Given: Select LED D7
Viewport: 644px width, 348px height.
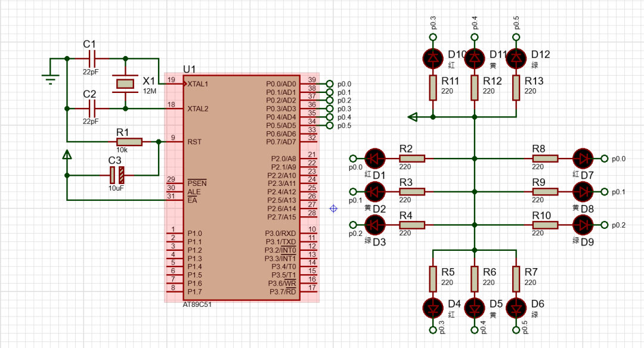Looking at the screenshot, I should [583, 159].
